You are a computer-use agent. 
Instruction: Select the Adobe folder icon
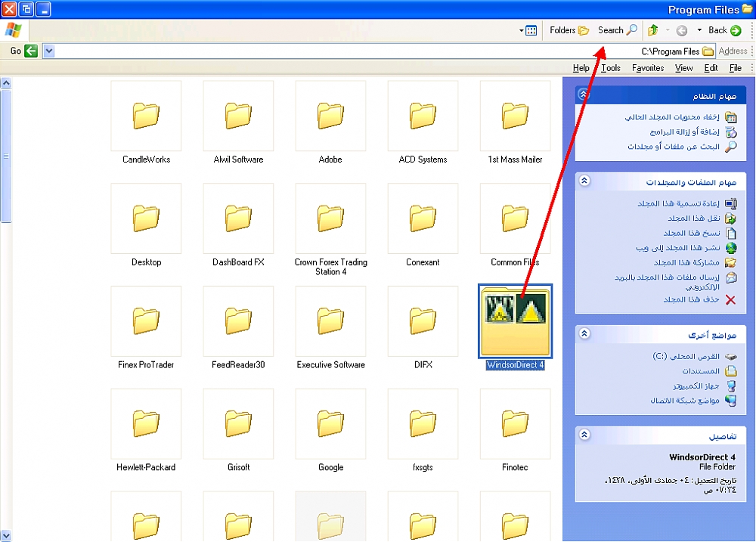point(330,116)
